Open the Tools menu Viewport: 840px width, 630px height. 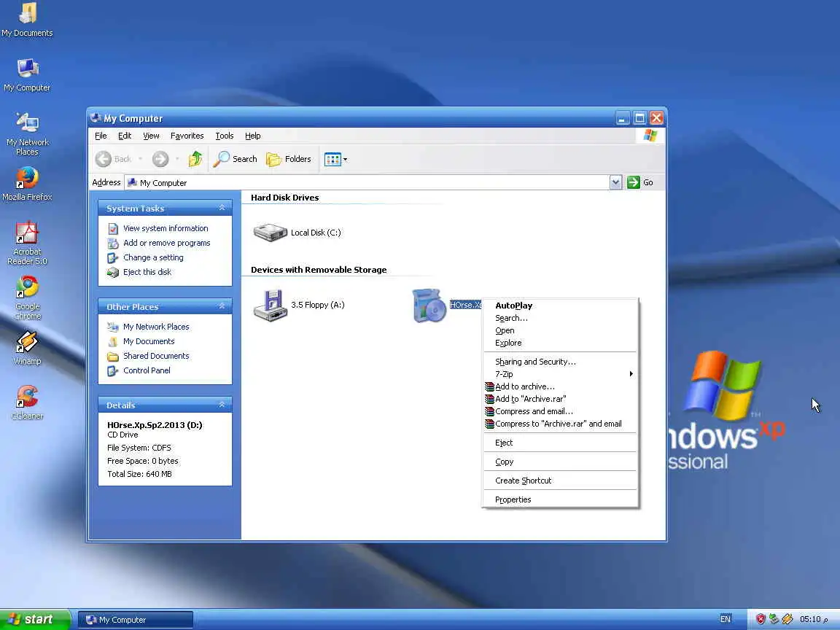(x=225, y=136)
